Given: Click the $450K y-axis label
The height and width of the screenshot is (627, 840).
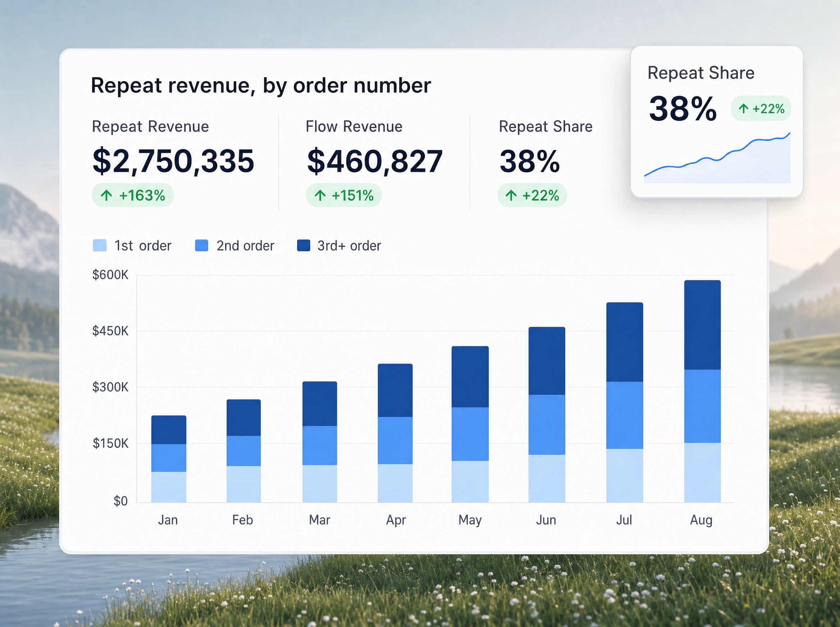Looking at the screenshot, I should tap(110, 331).
